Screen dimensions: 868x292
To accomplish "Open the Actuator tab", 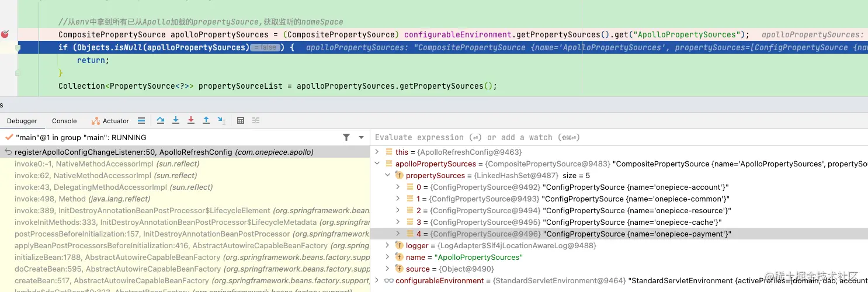I will [110, 121].
